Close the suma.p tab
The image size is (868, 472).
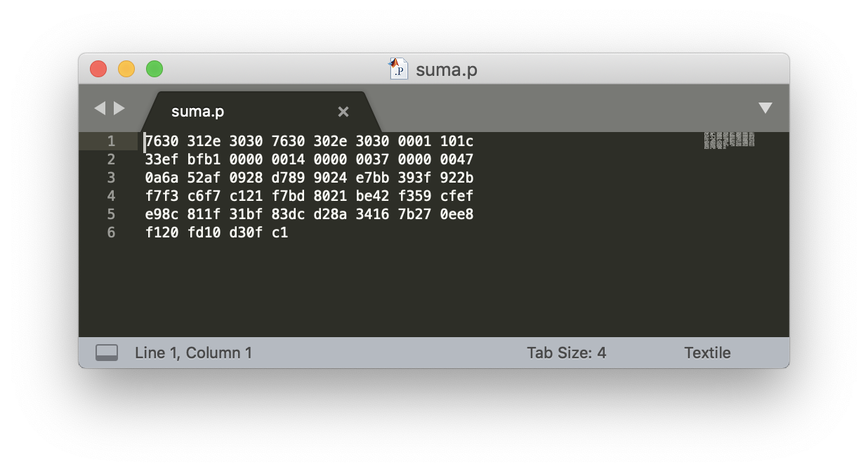(x=343, y=112)
